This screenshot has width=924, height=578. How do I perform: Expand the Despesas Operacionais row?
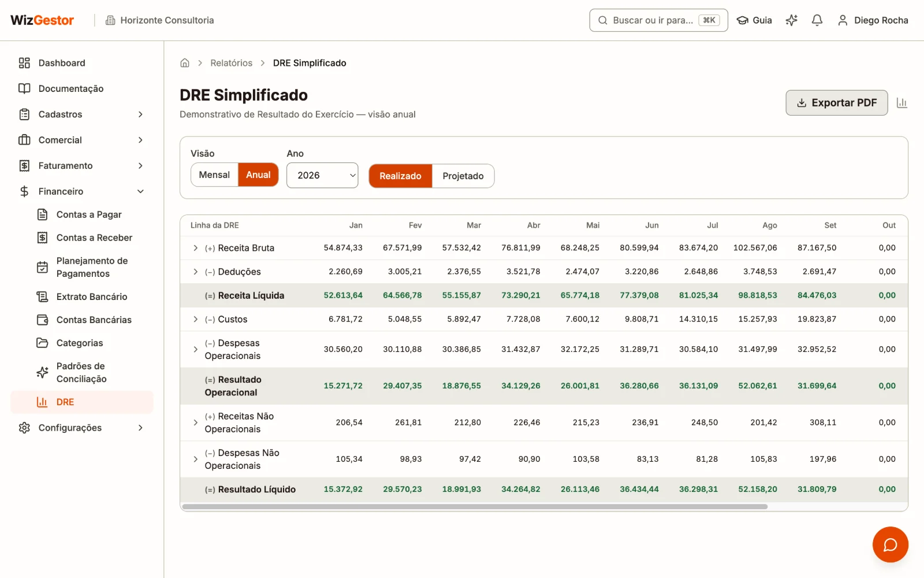195,349
